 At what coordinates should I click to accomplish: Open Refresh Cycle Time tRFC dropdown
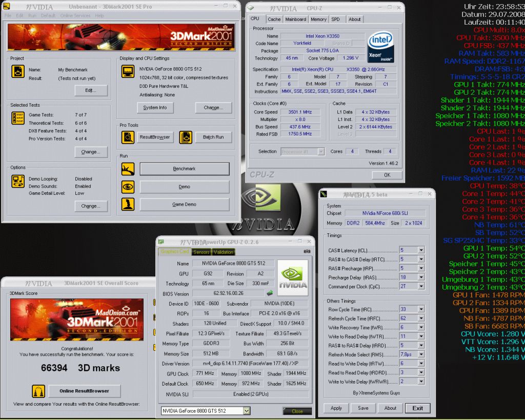[421, 318]
